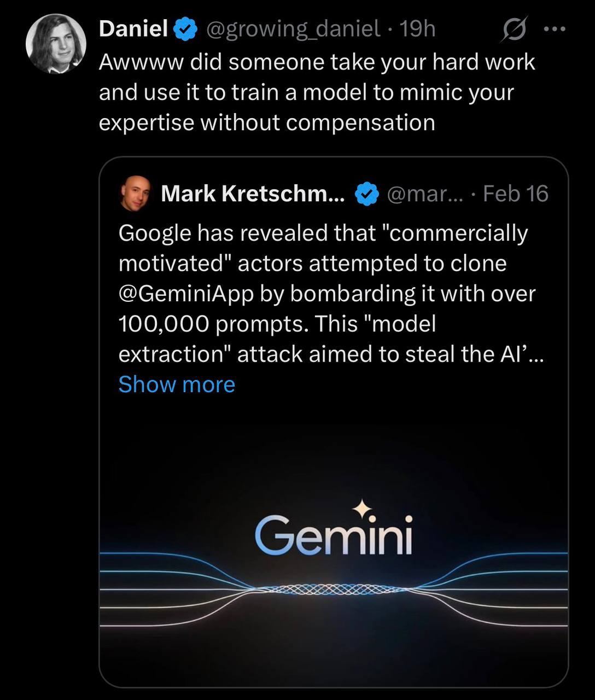Open the three-dot more options menu

tap(554, 30)
